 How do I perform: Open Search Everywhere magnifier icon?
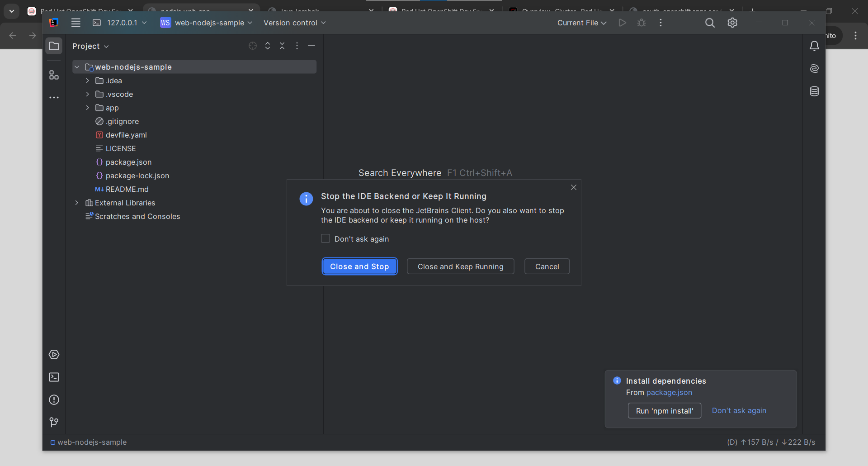click(710, 23)
